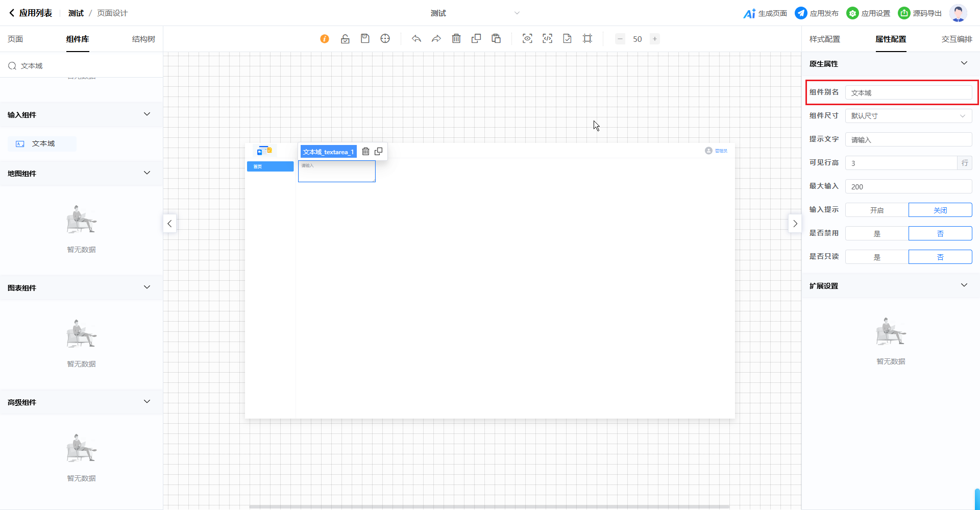
Task: Collapse the 原生属性 section
Action: point(964,63)
